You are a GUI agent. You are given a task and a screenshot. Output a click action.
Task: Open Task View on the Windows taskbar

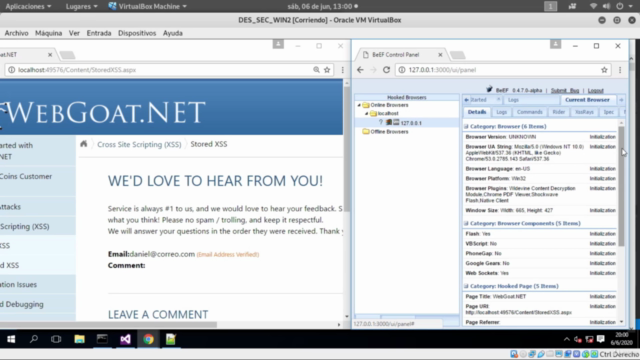click(x=56, y=339)
